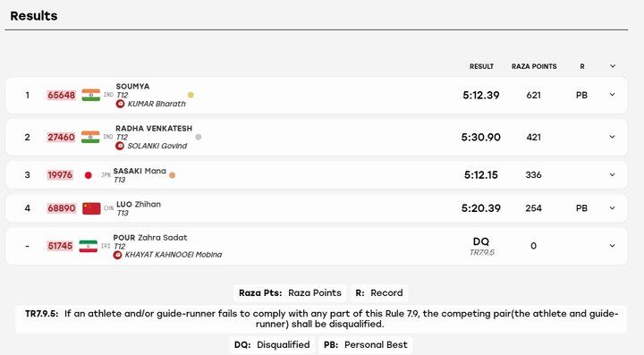Expand SOUMYA's result row details
This screenshot has height=355, width=644.
[612, 95]
